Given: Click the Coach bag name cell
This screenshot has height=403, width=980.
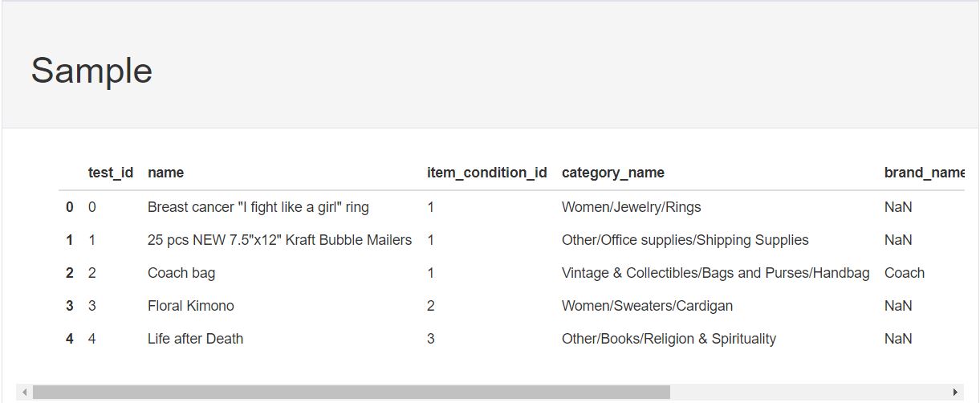Looking at the screenshot, I should click(181, 273).
